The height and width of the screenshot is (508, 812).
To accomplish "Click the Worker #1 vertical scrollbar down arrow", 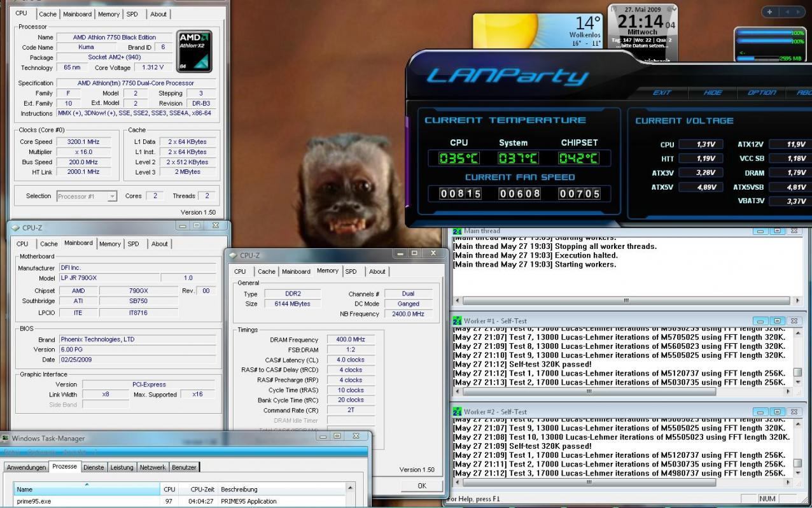I will [x=799, y=382].
